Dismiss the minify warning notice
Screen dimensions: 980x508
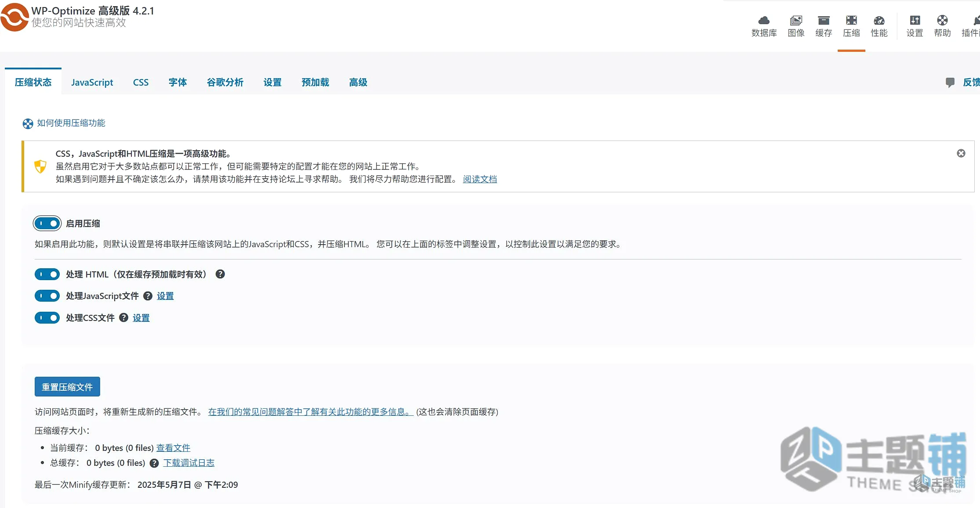(x=961, y=153)
